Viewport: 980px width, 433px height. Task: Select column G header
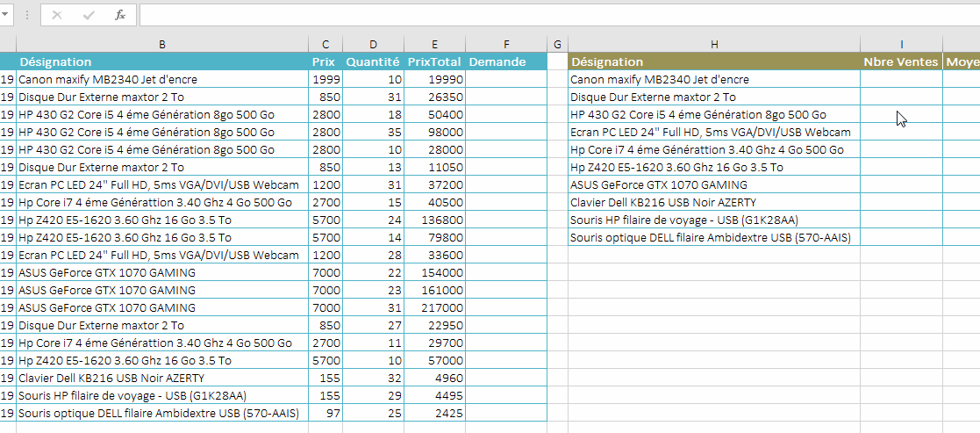click(x=557, y=45)
